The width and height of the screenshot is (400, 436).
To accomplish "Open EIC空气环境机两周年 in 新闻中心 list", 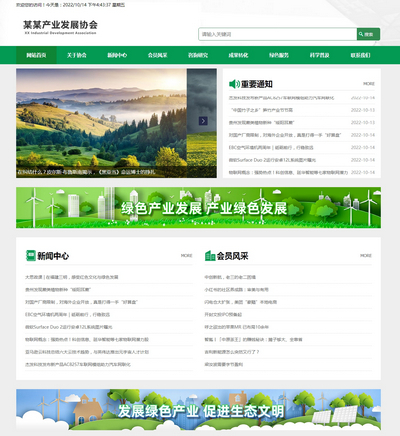I will click(67, 314).
